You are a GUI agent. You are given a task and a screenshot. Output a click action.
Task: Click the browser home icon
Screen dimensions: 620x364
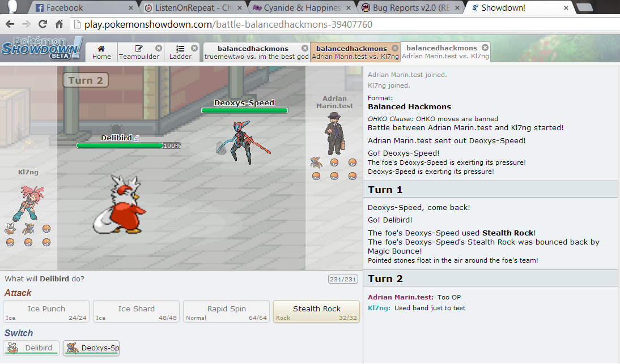point(59,24)
